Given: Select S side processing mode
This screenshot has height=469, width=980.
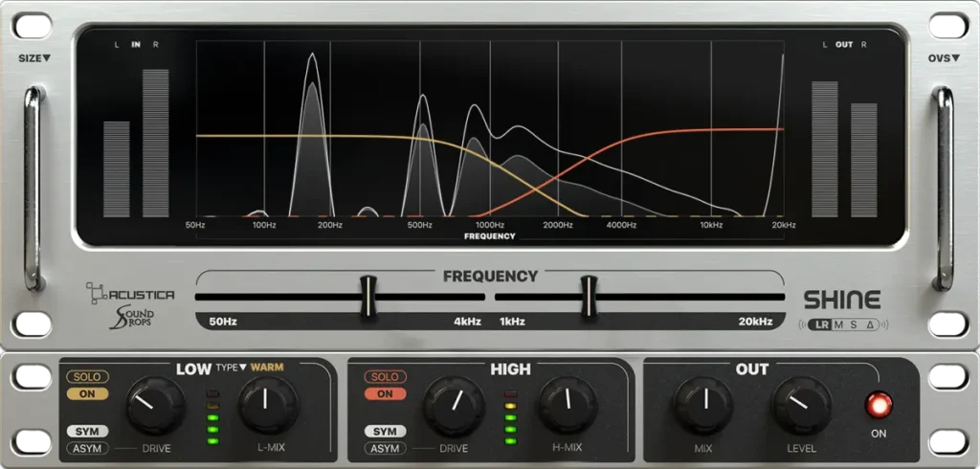Looking at the screenshot, I should pos(853,324).
